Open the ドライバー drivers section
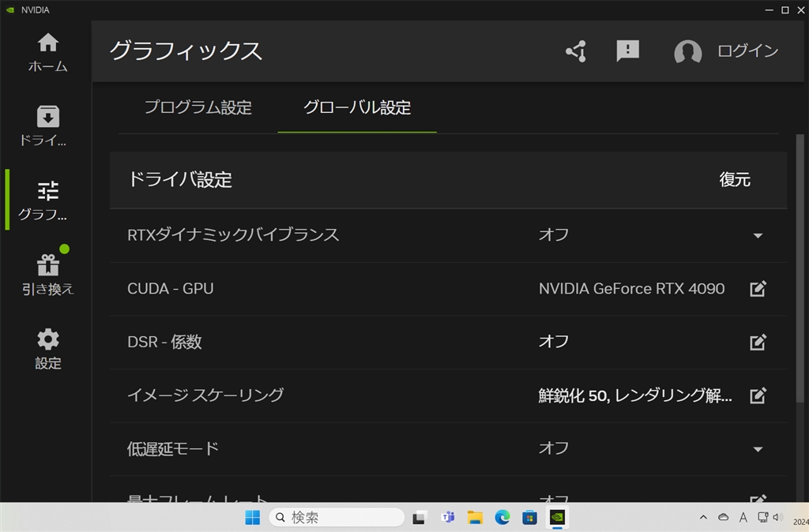 [x=47, y=126]
